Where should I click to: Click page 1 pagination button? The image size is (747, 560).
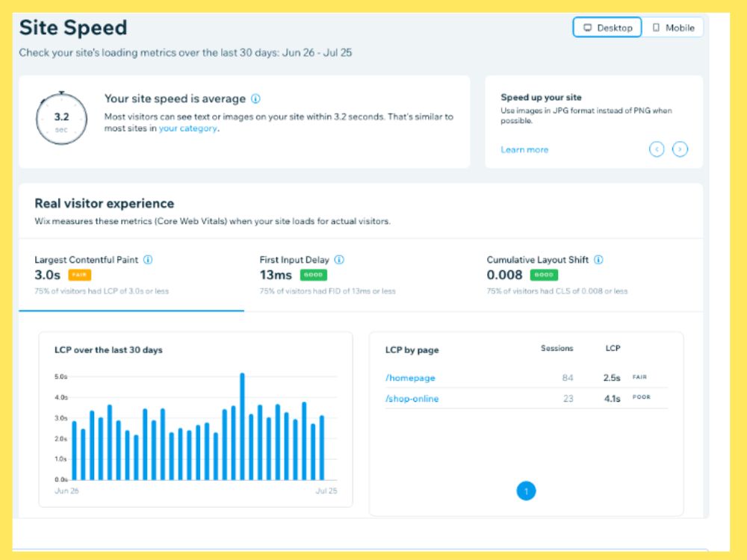tap(526, 491)
